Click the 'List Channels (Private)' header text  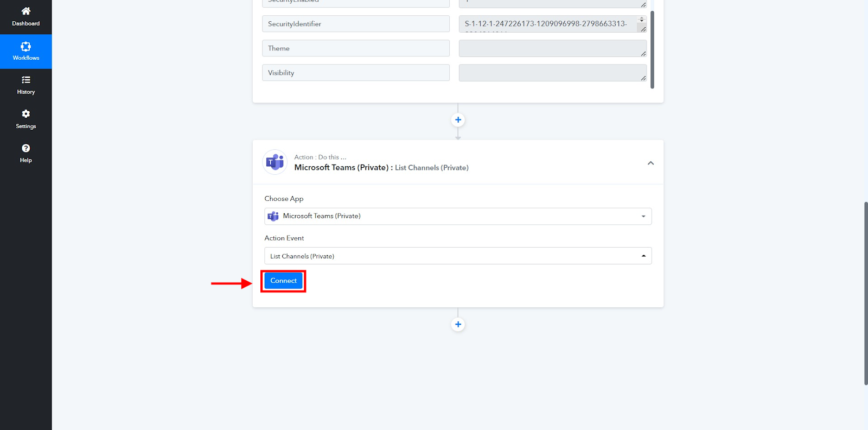(432, 168)
